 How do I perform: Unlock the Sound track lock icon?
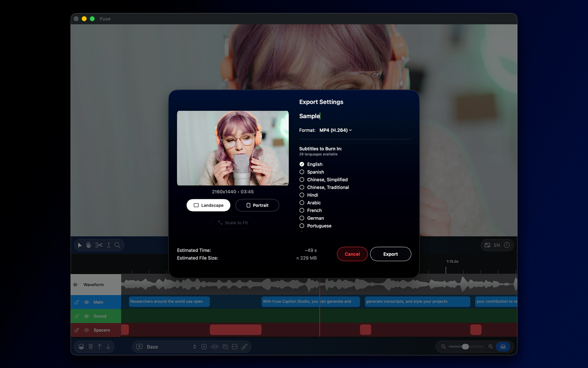pyautogui.click(x=77, y=316)
